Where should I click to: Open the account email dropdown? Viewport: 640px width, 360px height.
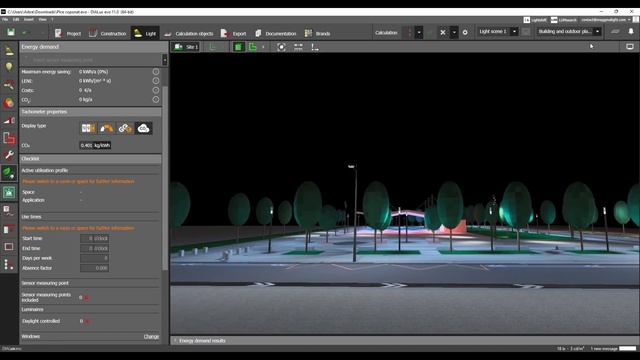[606, 20]
